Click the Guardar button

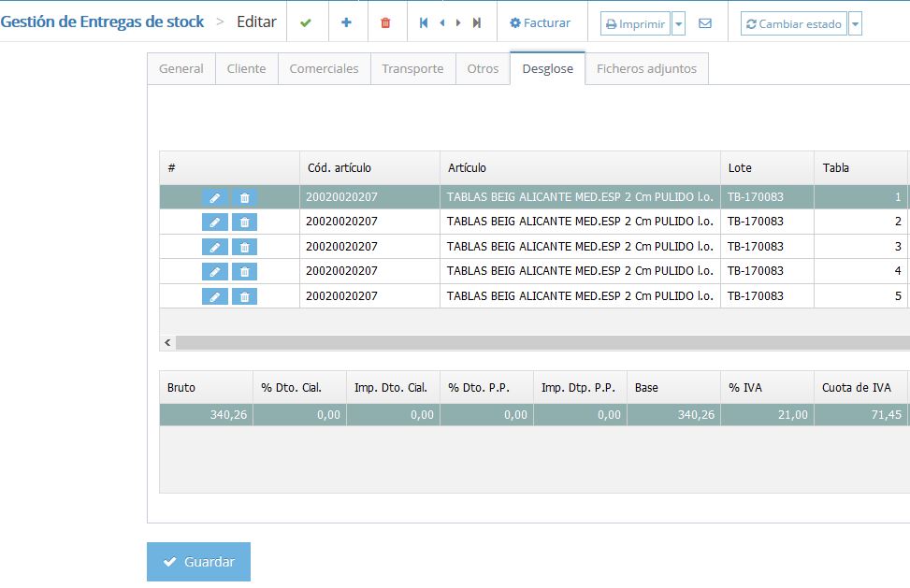(198, 561)
